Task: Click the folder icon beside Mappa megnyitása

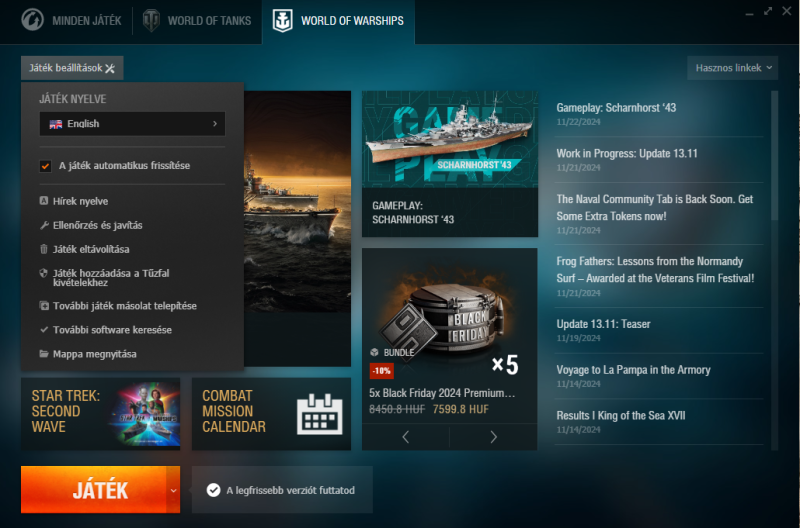Action: pos(44,354)
